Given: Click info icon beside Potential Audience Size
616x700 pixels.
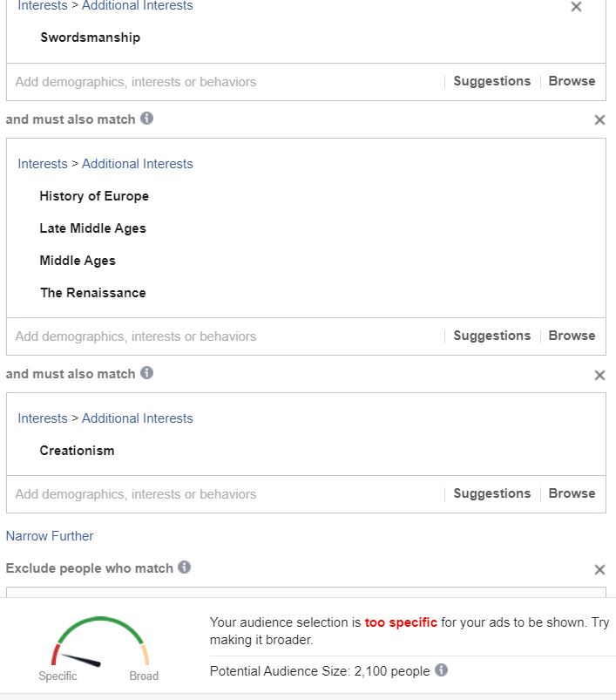Looking at the screenshot, I should (x=441, y=670).
